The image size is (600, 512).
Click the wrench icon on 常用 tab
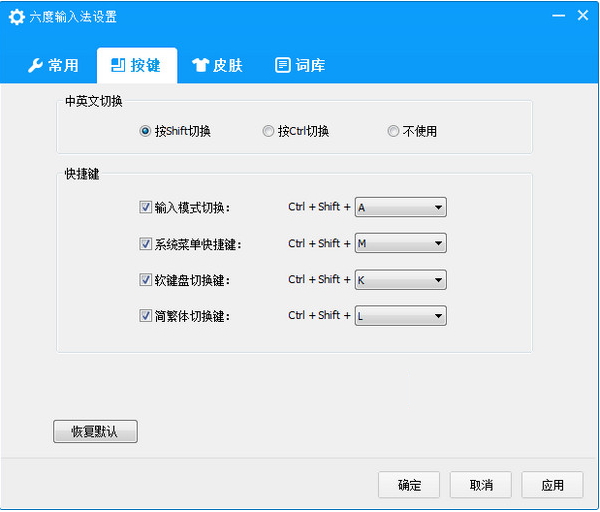34,66
